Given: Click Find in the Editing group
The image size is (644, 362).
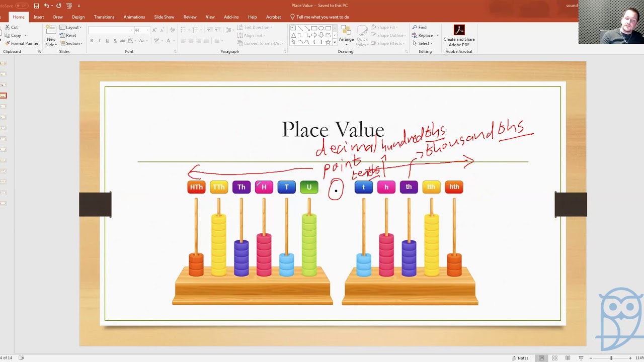Looking at the screenshot, I should [x=419, y=27].
